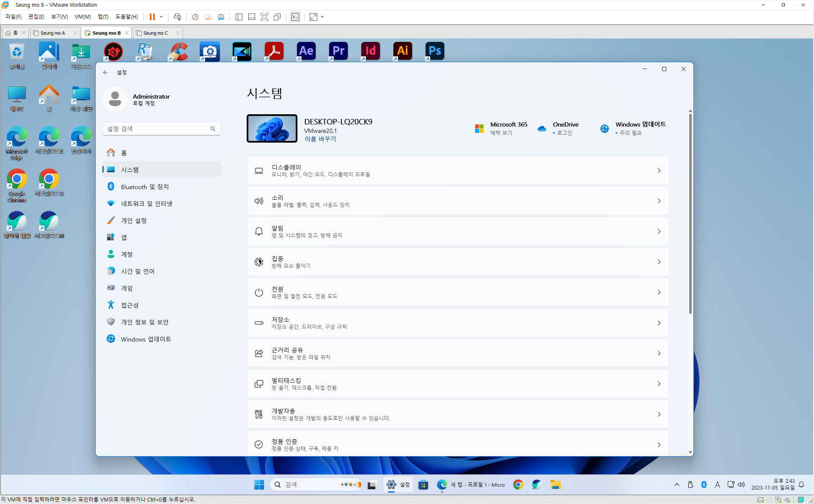
Task: Click VMware snapshot take icon
Action: tap(195, 17)
